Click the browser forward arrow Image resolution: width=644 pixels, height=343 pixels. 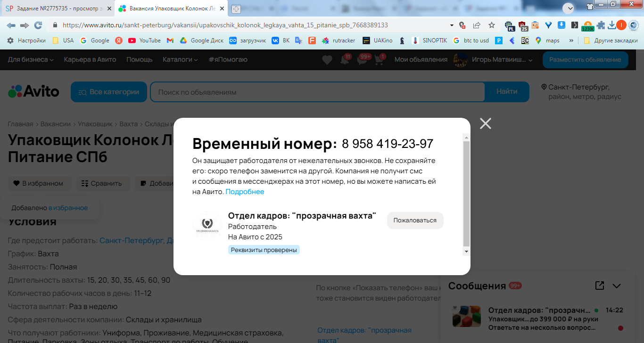pyautogui.click(x=25, y=25)
